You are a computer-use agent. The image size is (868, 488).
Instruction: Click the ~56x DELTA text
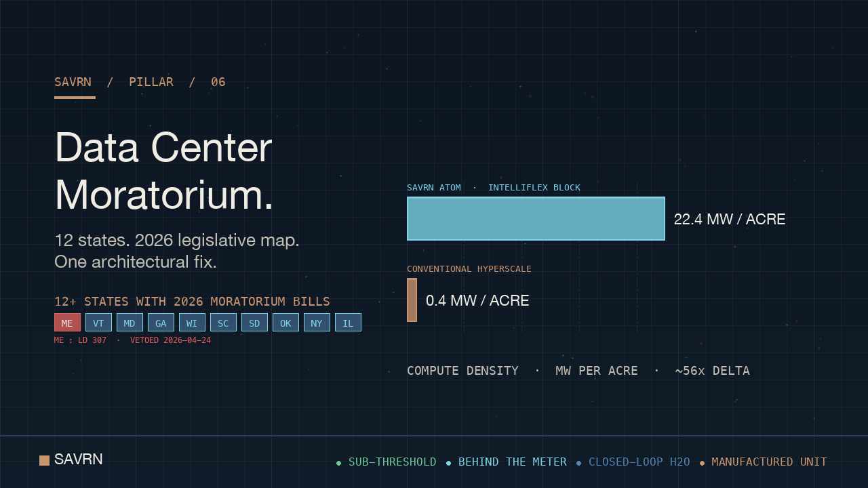[x=713, y=371]
